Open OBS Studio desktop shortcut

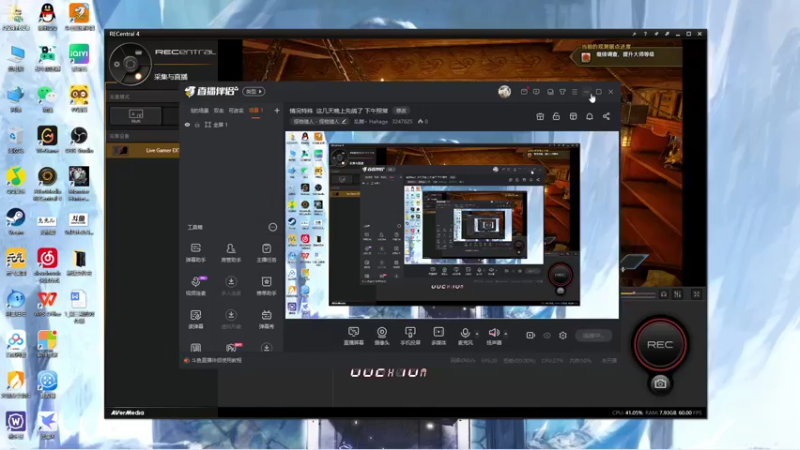(x=79, y=140)
